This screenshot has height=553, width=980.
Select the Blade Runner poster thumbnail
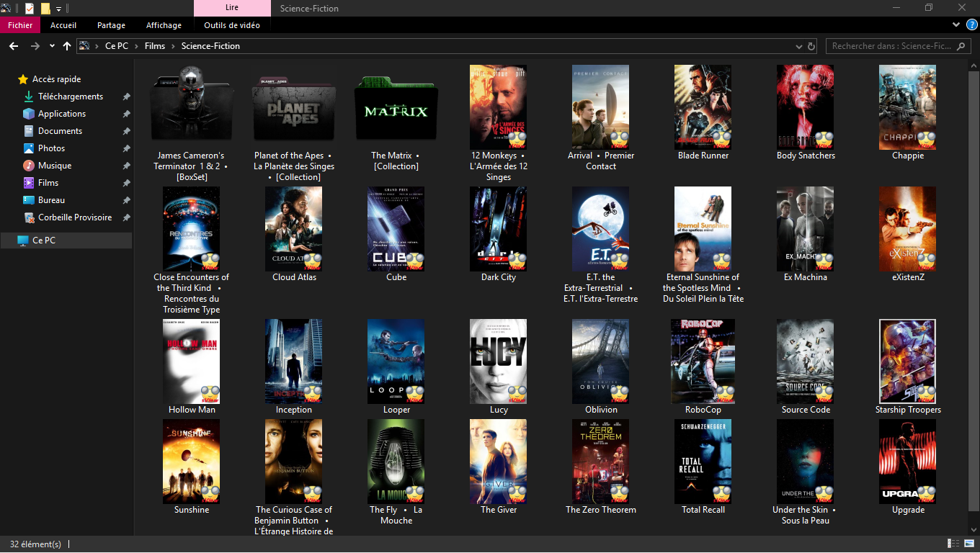click(703, 107)
